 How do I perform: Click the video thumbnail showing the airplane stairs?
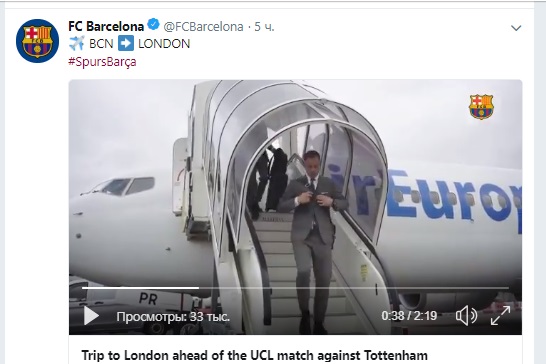[295, 207]
